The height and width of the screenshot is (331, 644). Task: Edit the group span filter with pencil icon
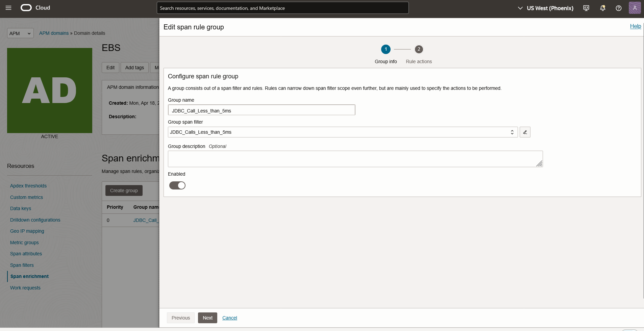click(x=524, y=132)
